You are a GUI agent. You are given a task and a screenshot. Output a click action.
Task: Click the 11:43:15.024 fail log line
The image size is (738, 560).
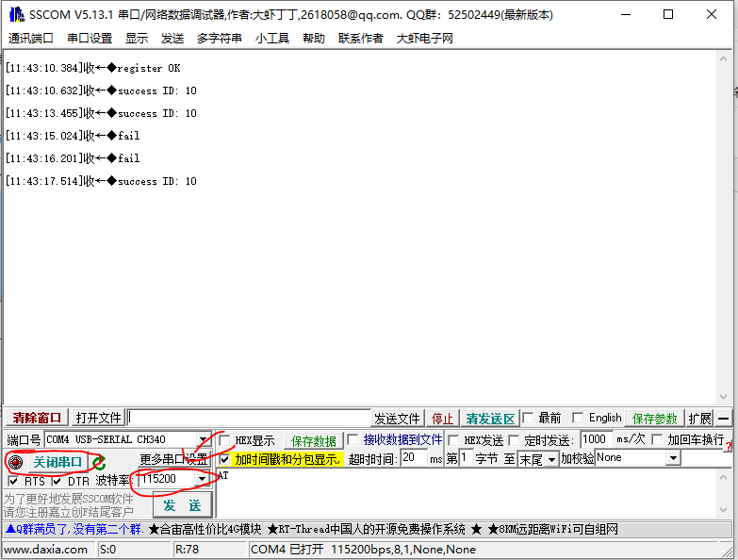tap(73, 136)
